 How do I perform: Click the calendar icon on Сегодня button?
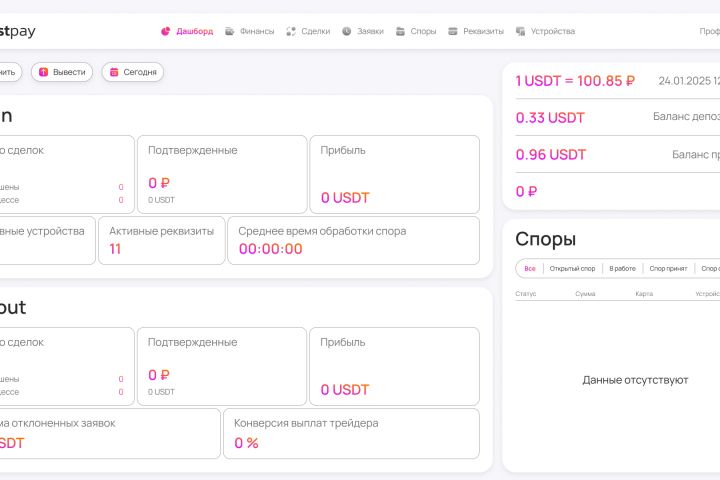pos(114,72)
